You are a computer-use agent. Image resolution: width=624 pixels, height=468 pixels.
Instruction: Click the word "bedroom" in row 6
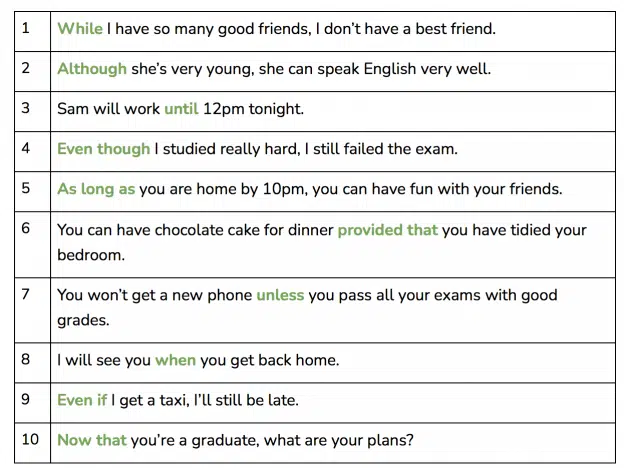point(91,255)
